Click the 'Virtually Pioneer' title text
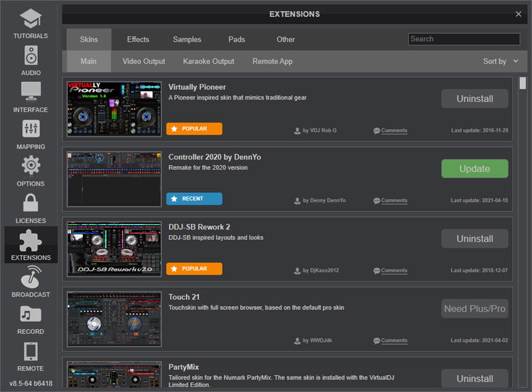 click(x=197, y=87)
